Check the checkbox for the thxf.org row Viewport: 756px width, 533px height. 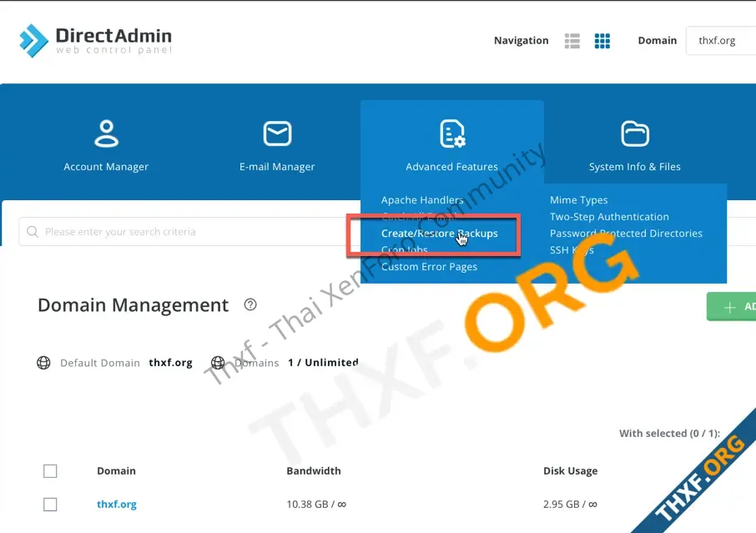click(x=50, y=504)
